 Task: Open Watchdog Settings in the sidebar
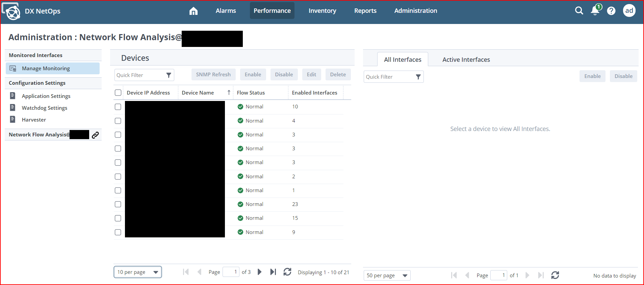pos(45,108)
